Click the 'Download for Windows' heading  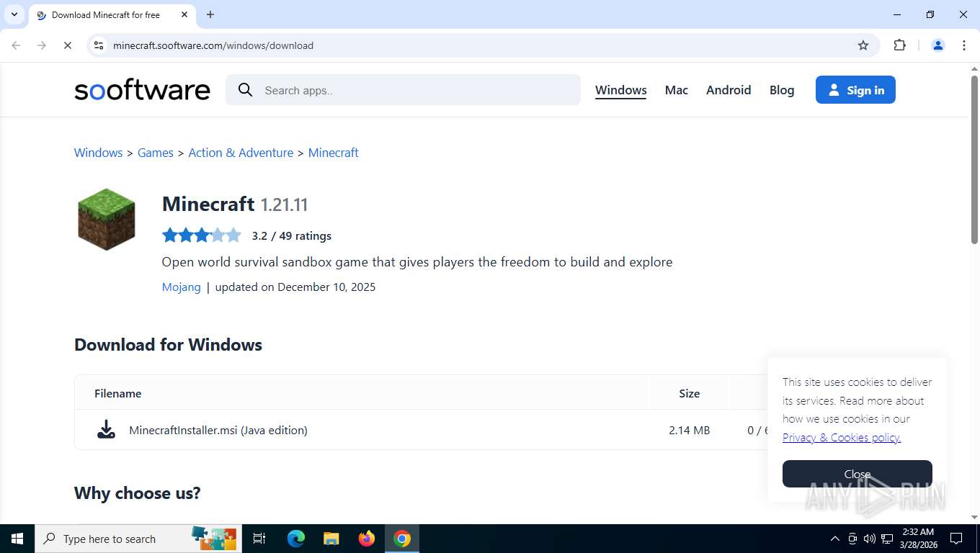tap(168, 345)
